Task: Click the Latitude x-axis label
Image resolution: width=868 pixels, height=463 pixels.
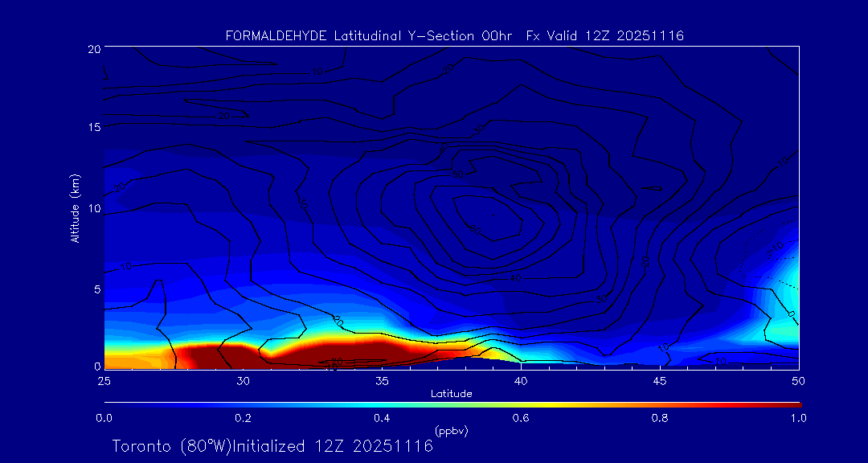Action: pyautogui.click(x=451, y=394)
